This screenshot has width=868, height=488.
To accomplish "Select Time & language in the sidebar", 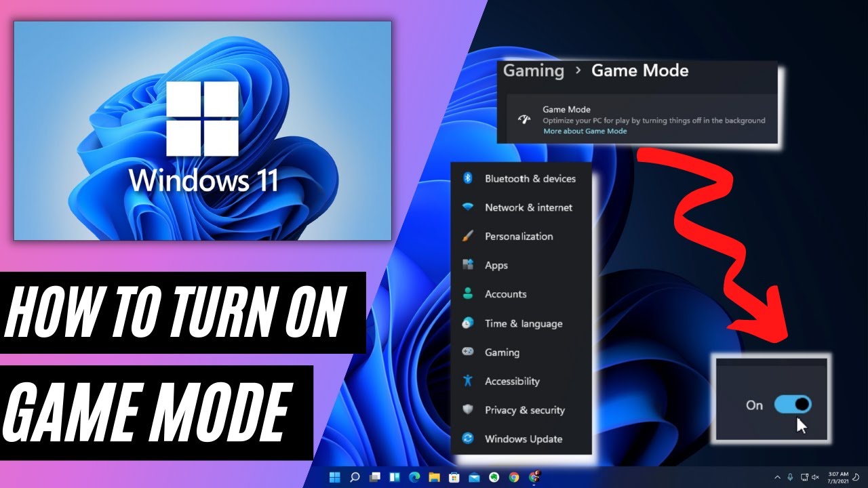I will point(523,324).
